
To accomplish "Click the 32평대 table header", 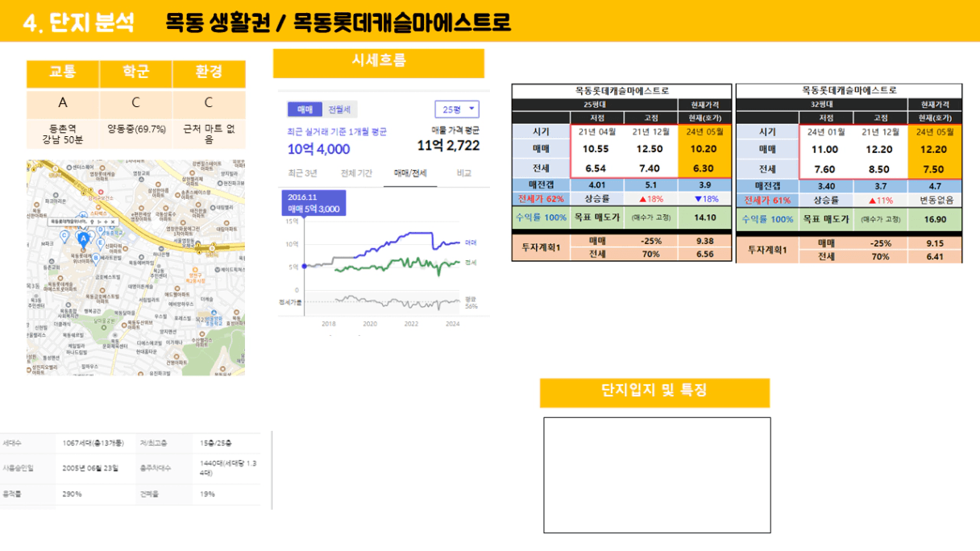I will (821, 104).
